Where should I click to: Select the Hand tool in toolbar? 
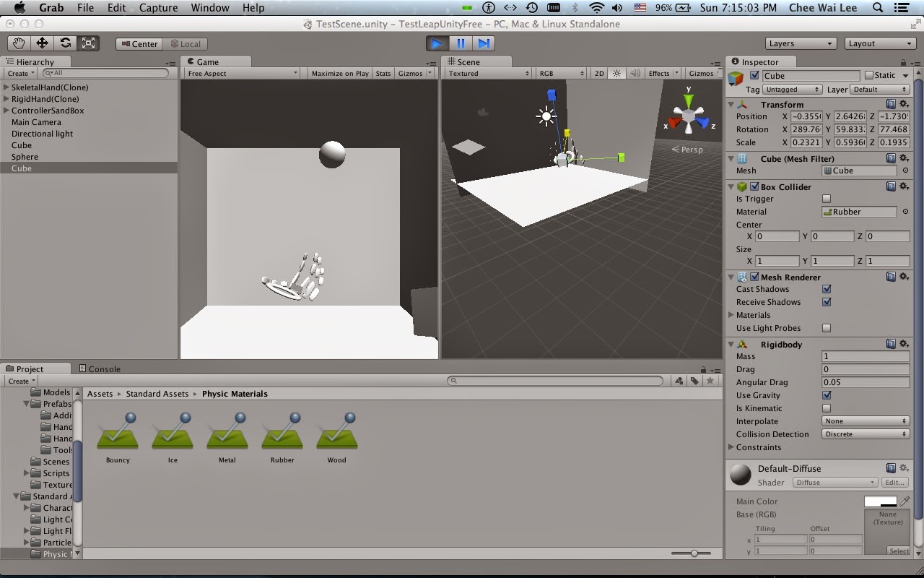[19, 43]
